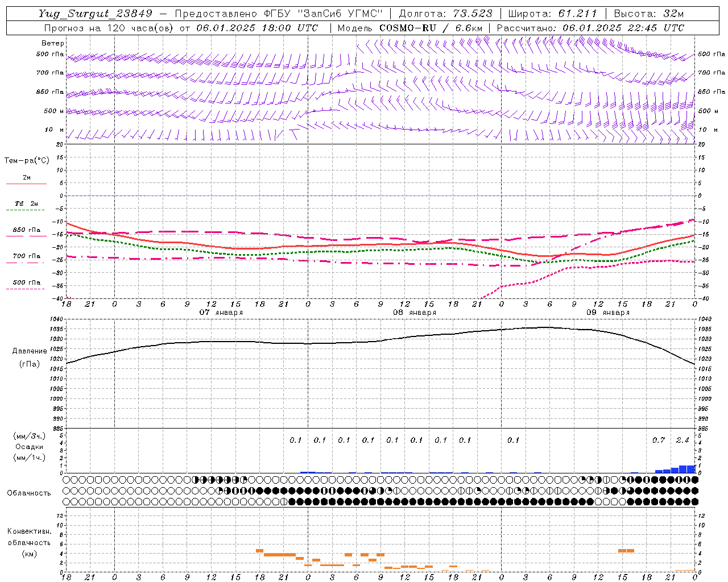Click the 09 января date label
728x582 pixels.
coord(608,313)
